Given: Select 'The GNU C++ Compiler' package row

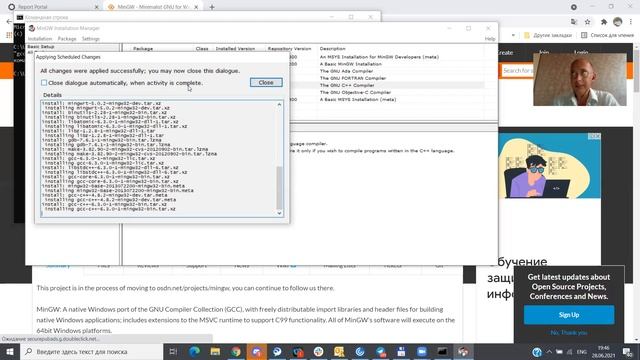Looking at the screenshot, I should (347, 85).
